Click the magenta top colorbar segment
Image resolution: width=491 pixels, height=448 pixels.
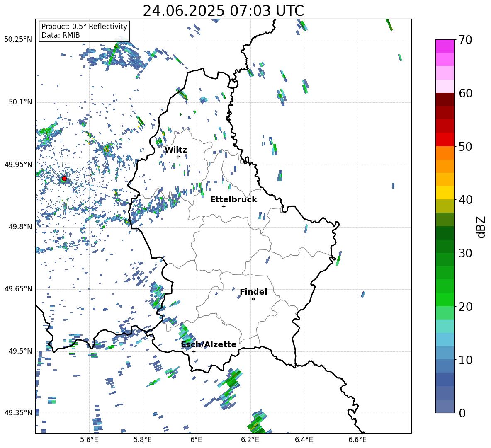pyautogui.click(x=445, y=46)
